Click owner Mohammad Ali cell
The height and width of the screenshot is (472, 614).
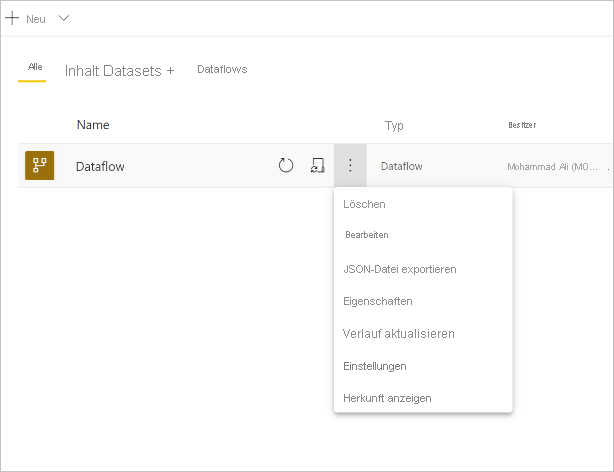coord(553,167)
